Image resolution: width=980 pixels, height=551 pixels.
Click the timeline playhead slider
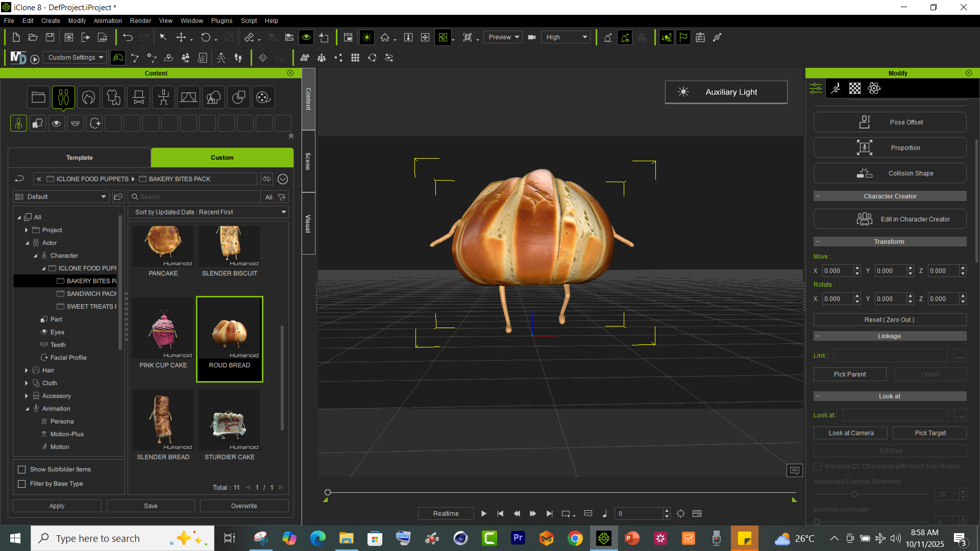[x=328, y=492]
